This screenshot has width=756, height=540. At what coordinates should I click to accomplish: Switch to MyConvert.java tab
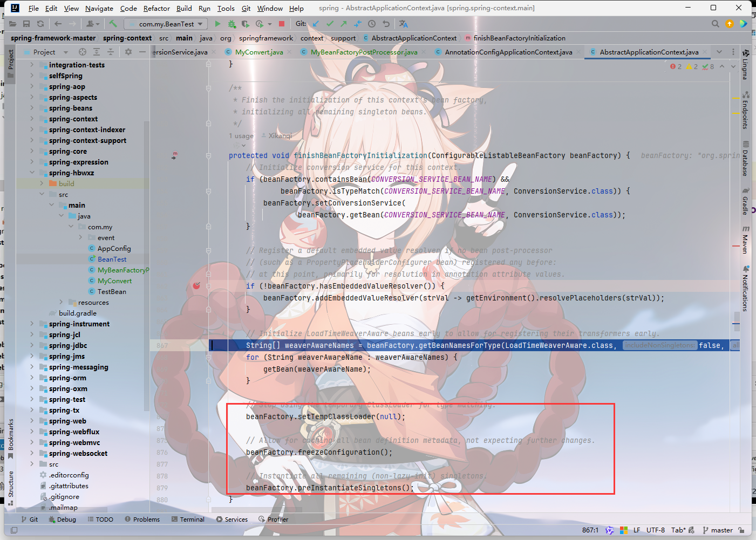(259, 52)
